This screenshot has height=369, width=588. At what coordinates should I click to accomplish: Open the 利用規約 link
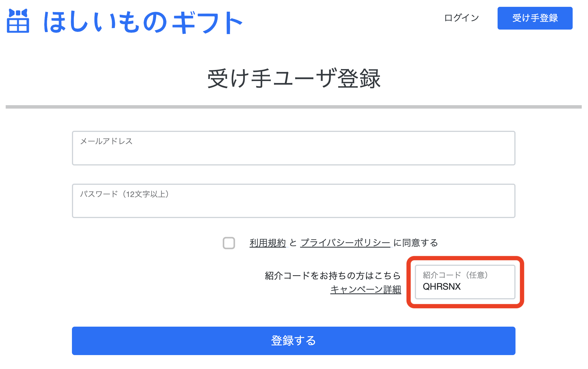(x=268, y=243)
